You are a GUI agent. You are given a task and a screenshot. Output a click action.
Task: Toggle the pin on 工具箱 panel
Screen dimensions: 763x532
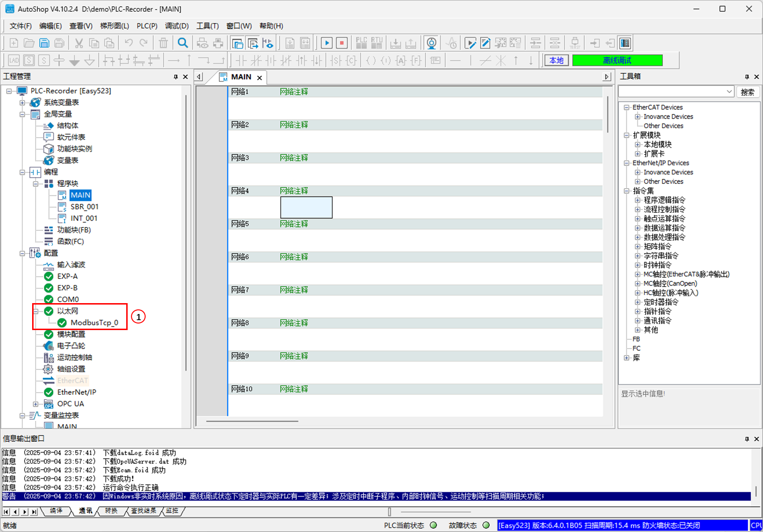(x=747, y=77)
